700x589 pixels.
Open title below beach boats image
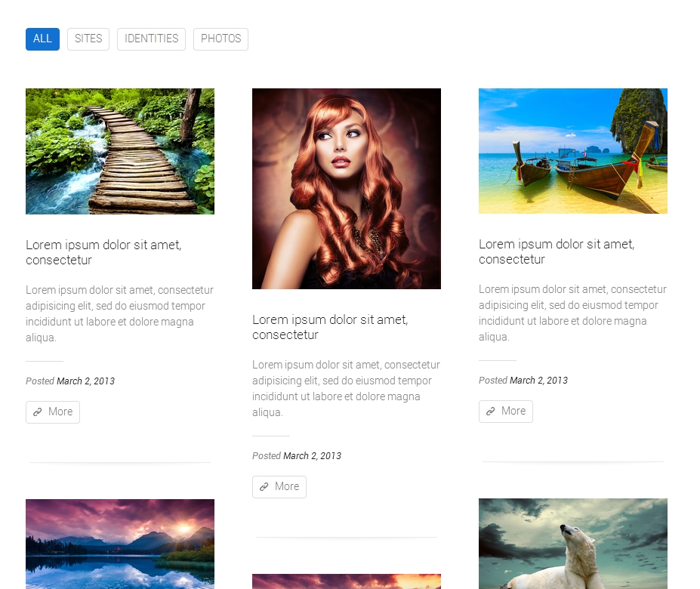557,251
